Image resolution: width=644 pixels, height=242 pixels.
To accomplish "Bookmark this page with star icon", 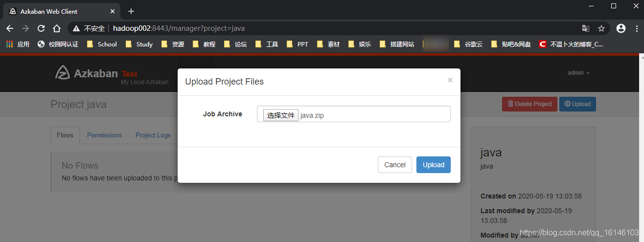I will point(601,28).
